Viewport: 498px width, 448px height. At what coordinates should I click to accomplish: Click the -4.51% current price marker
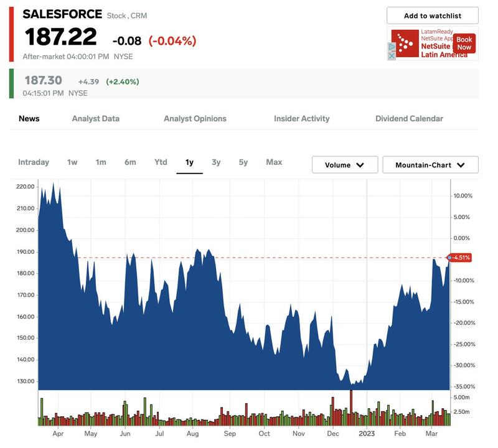point(460,258)
